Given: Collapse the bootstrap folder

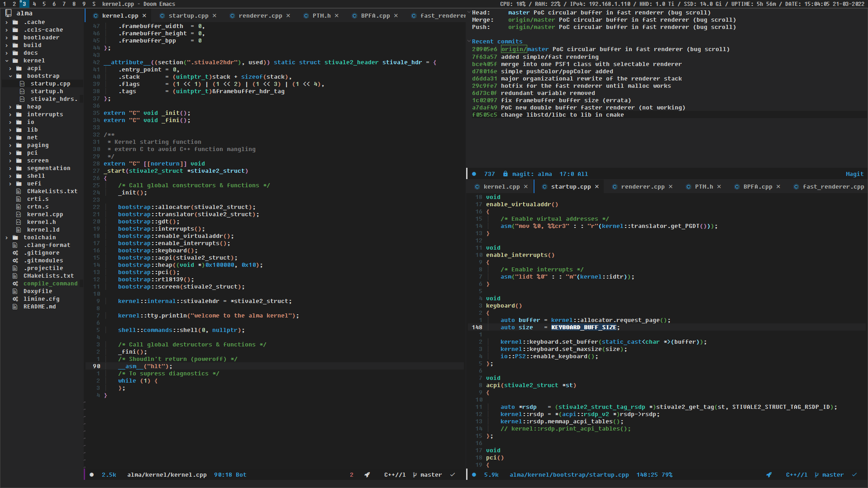Looking at the screenshot, I should coord(10,76).
